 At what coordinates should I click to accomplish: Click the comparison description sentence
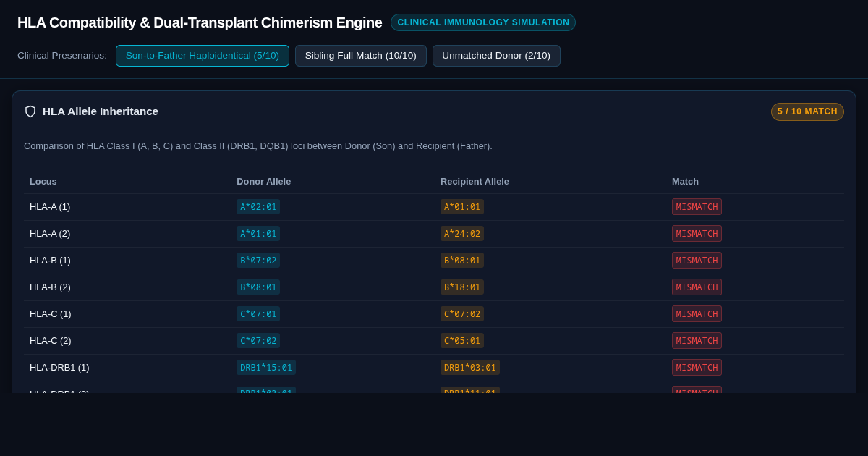point(258,146)
